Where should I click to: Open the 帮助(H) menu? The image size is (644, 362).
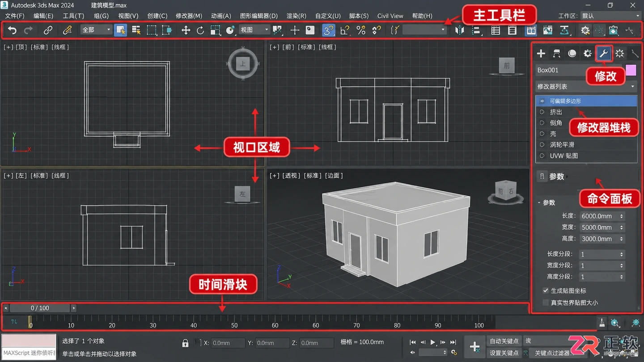(422, 16)
